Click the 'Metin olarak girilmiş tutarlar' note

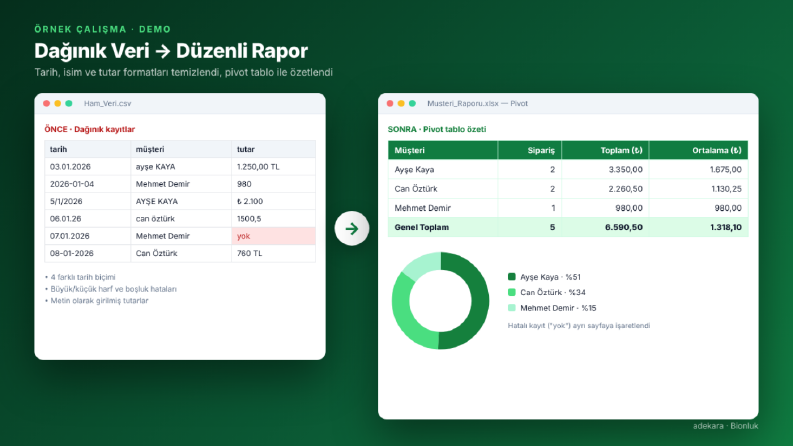tap(99, 300)
